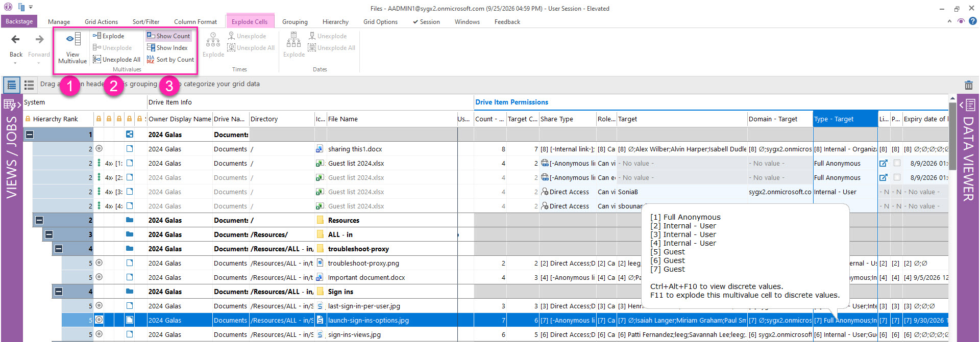Open the Hierarchy ribbon tab

(x=335, y=22)
